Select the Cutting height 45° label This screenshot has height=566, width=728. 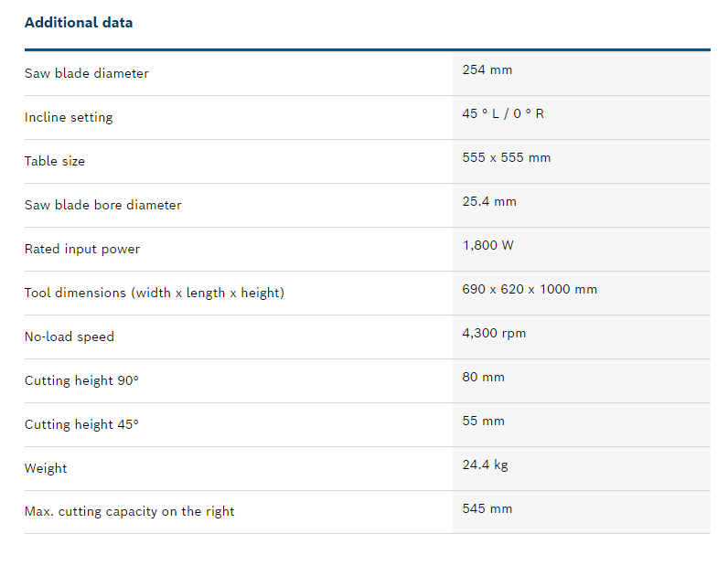81,424
